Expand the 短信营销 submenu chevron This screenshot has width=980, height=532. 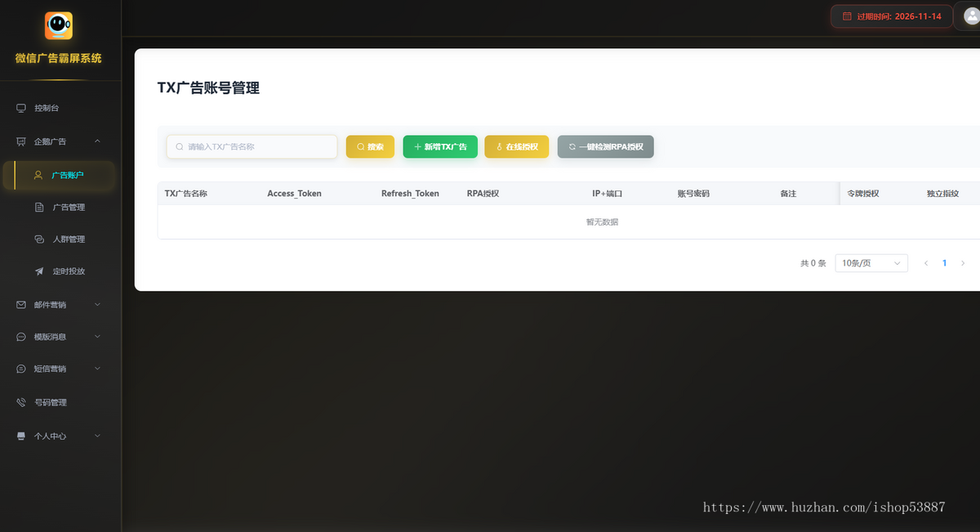[x=98, y=369]
